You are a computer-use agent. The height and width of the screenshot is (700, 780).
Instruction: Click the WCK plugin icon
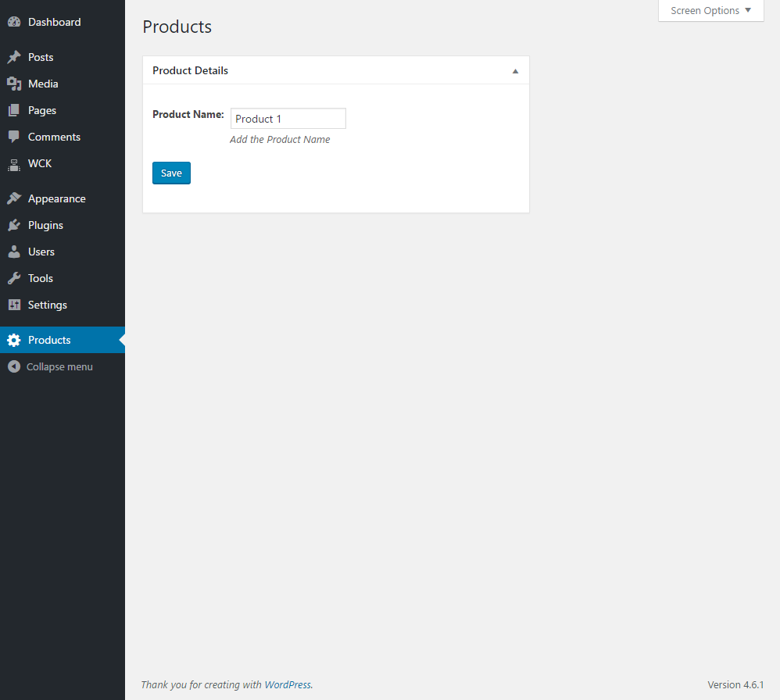[x=14, y=163]
